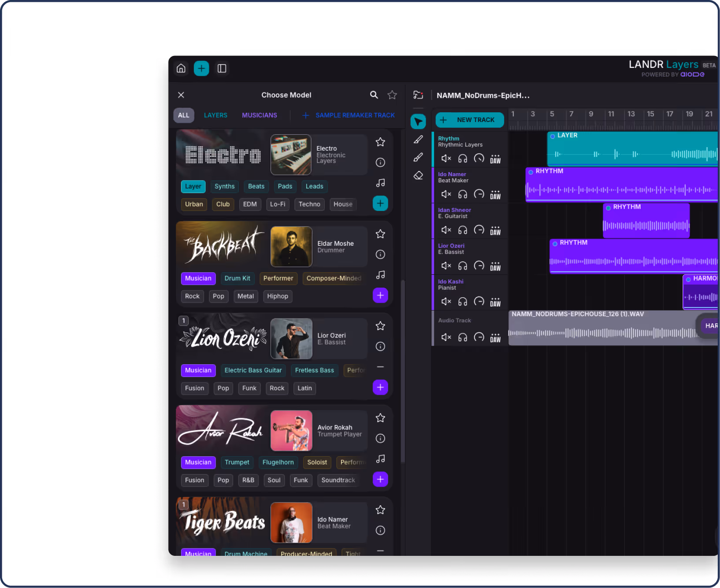Show info for Eldar Moshe
The width and height of the screenshot is (720, 588).
(380, 255)
